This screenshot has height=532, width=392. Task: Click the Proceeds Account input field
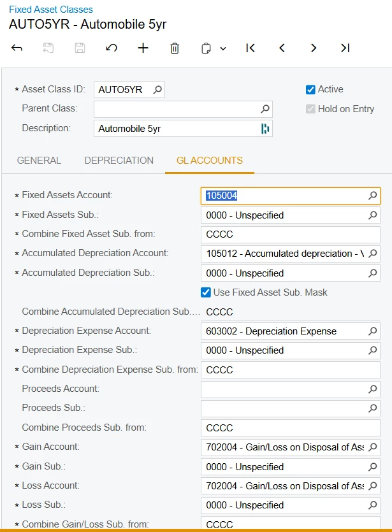coord(284,389)
